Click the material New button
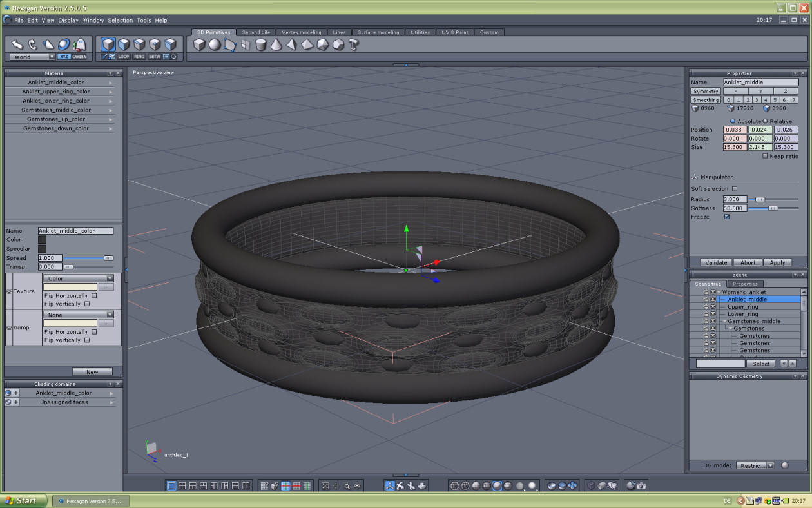The image size is (812, 508). [92, 372]
